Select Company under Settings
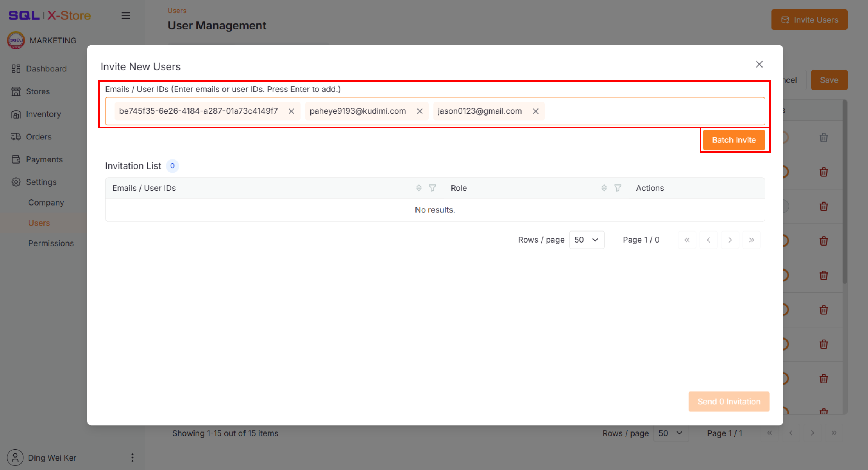Image resolution: width=868 pixels, height=470 pixels. [x=46, y=202]
